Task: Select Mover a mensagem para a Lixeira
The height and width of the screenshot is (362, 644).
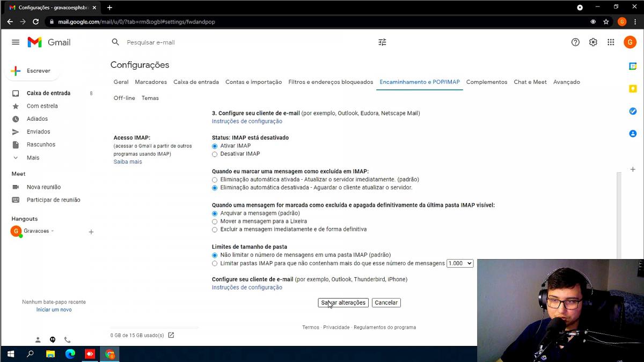Action: pos(215,221)
